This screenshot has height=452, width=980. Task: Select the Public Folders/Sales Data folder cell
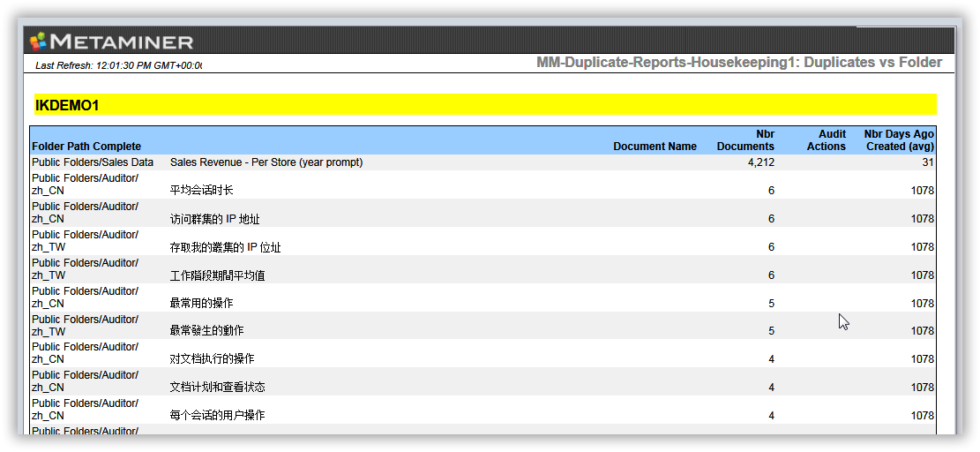pyautogui.click(x=93, y=162)
